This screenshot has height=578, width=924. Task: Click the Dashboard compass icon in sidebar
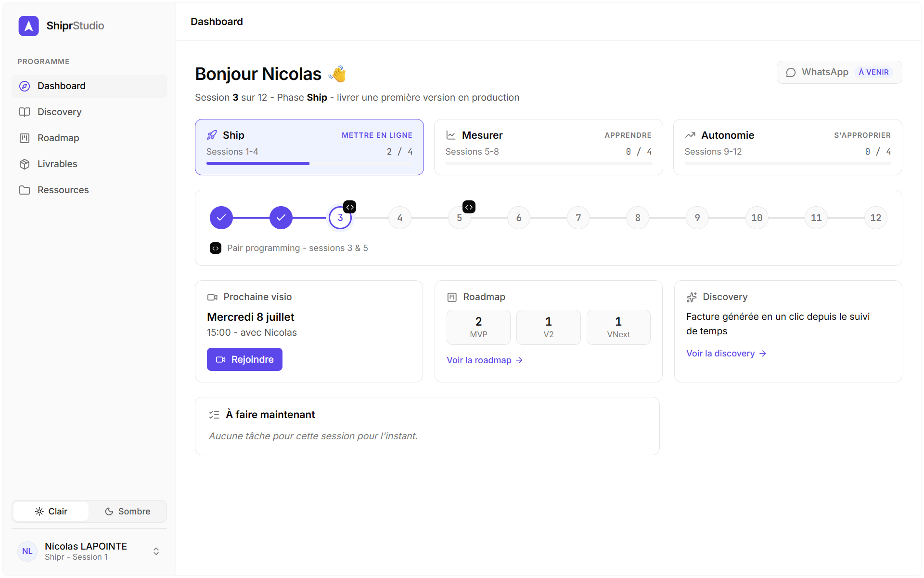click(25, 86)
